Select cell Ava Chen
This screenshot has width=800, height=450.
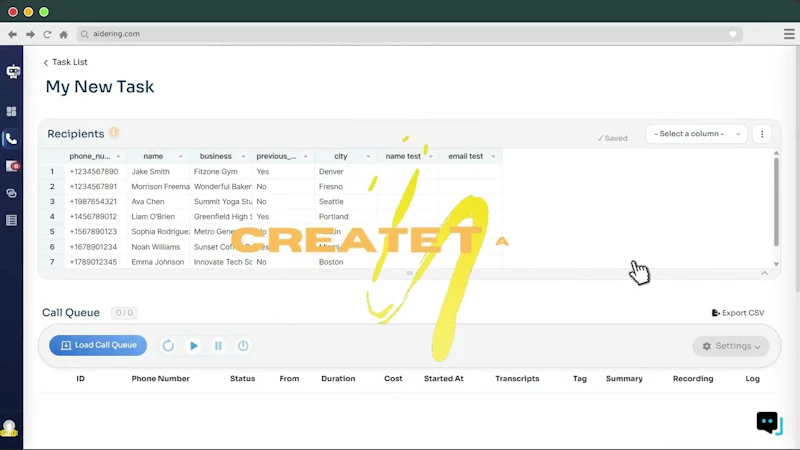coord(159,202)
